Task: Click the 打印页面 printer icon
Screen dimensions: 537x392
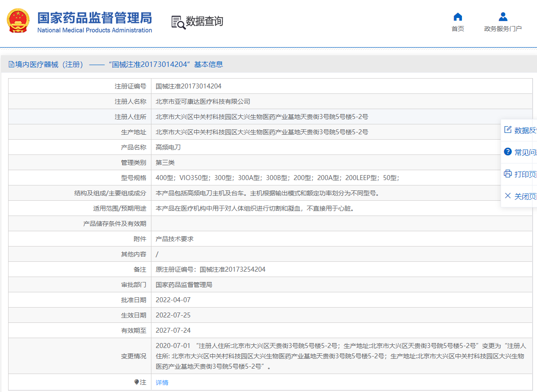Action: coord(507,174)
